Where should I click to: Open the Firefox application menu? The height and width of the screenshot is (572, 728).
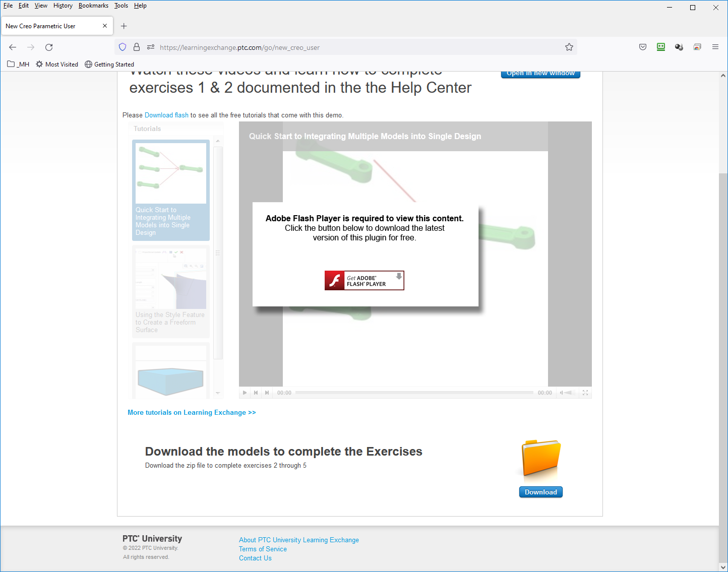715,47
